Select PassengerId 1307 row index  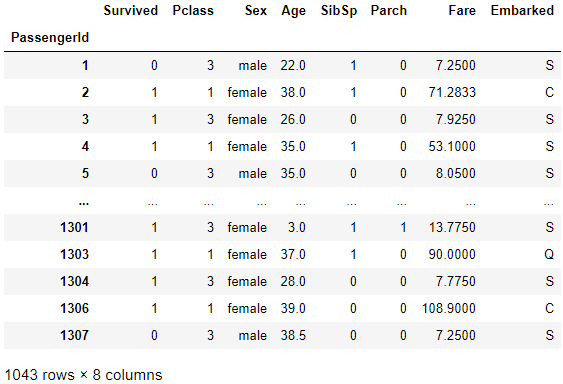click(x=74, y=335)
